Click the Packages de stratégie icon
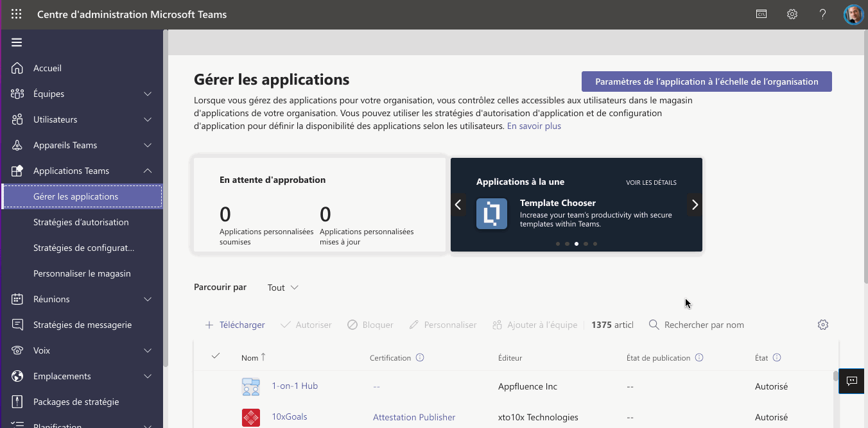The height and width of the screenshot is (428, 868). point(17,402)
